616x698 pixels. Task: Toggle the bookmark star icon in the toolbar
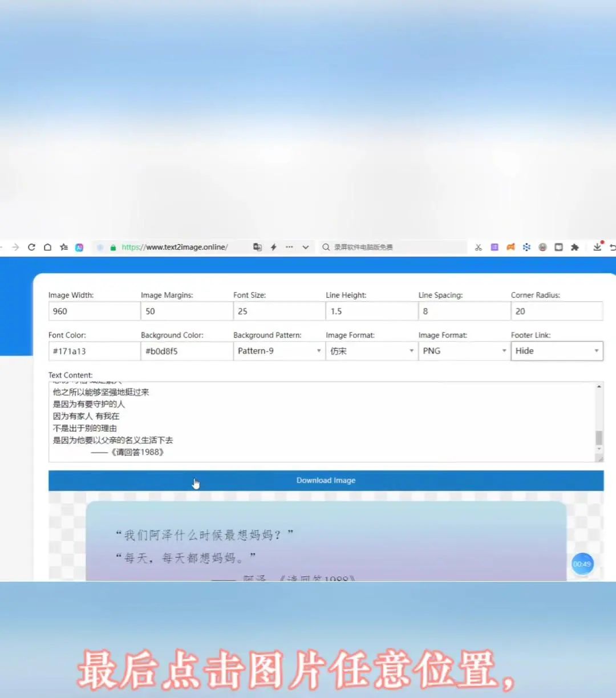pos(64,247)
